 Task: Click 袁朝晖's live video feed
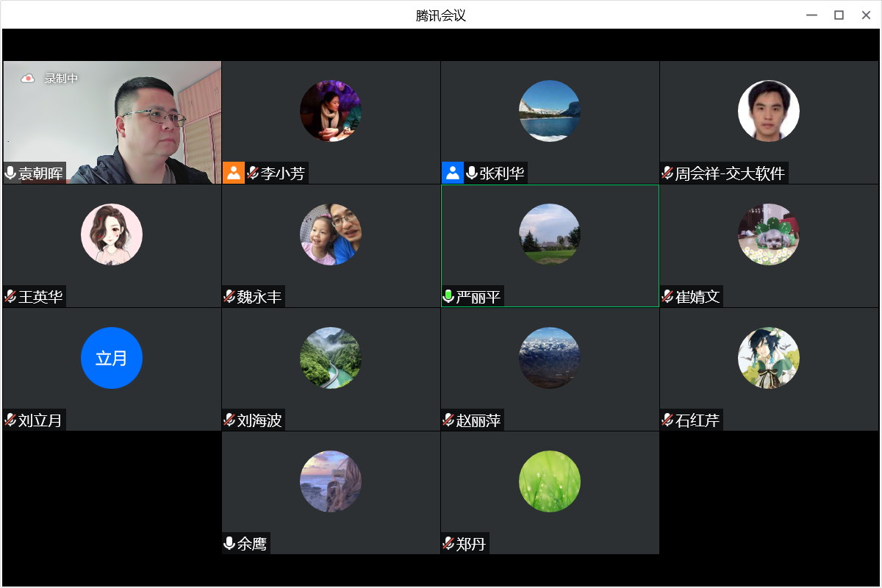tap(112, 122)
